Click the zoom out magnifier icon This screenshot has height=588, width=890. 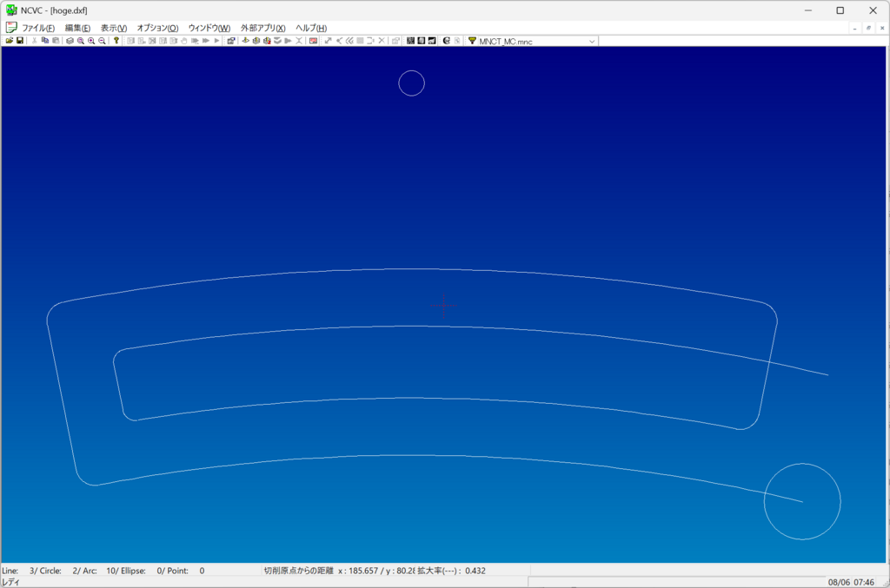(103, 41)
